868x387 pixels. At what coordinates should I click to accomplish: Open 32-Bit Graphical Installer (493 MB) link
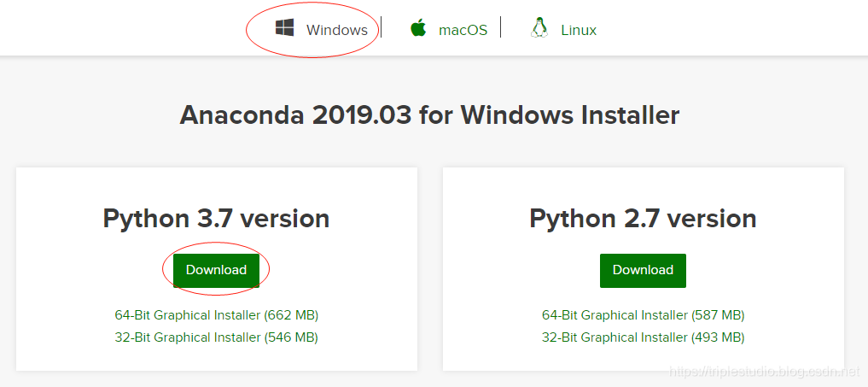644,337
